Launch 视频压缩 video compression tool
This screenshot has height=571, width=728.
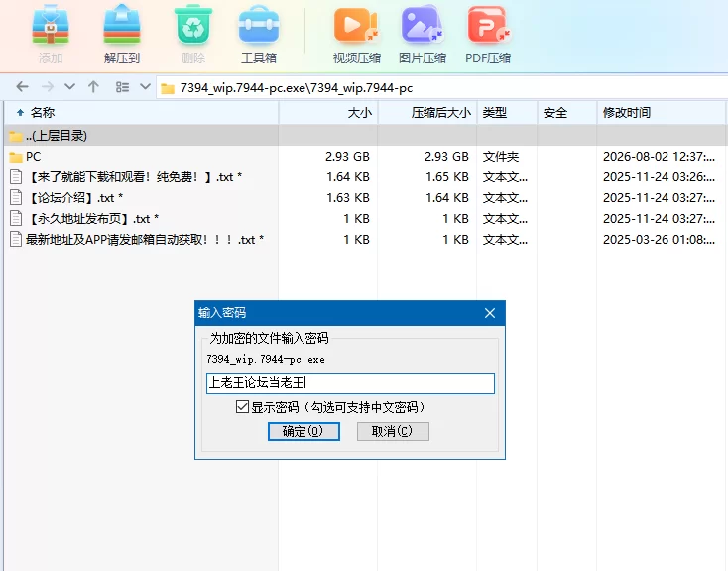(x=357, y=34)
